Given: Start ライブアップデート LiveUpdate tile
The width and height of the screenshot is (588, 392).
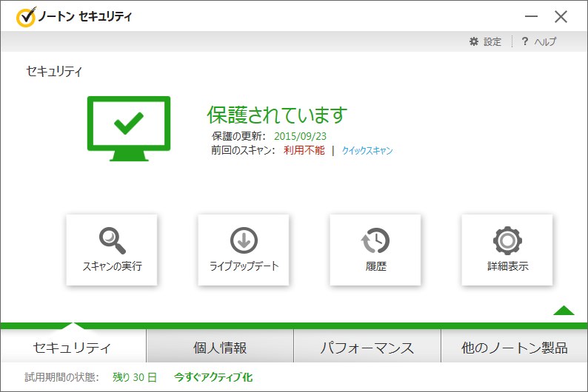Looking at the screenshot, I should 244,250.
